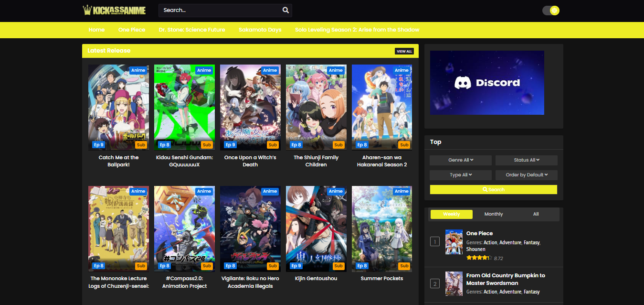Image resolution: width=644 pixels, height=305 pixels.
Task: Click the VIEW ALL button
Action: 404,51
